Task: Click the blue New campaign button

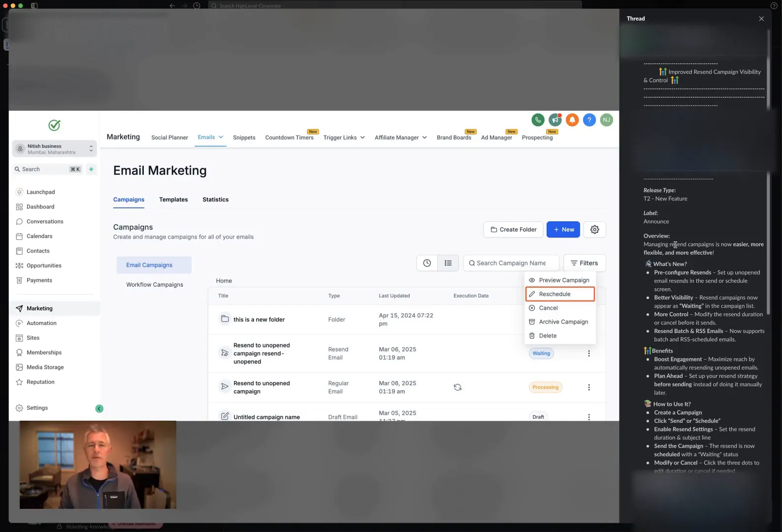Action: click(x=563, y=230)
